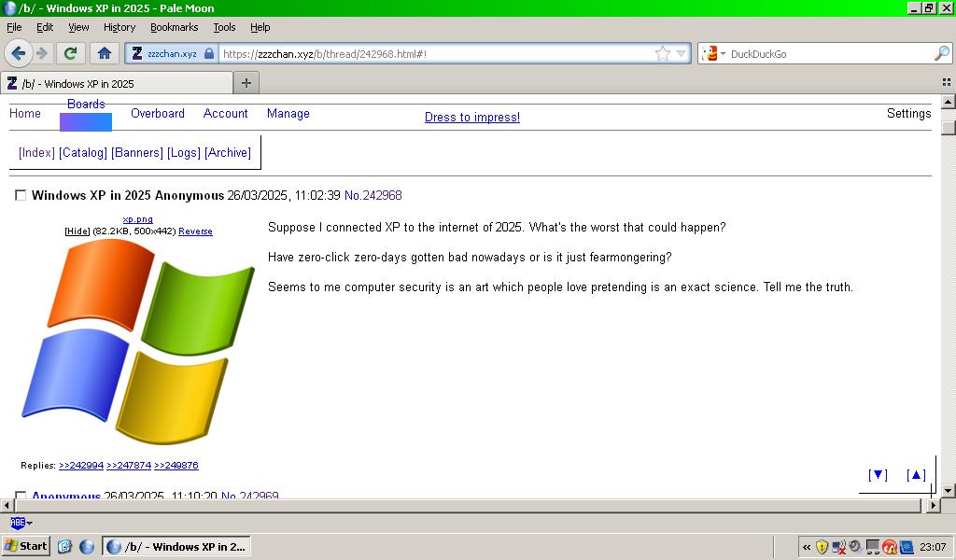Jump to reply >>249876
The image size is (956, 560).
coord(176,465)
